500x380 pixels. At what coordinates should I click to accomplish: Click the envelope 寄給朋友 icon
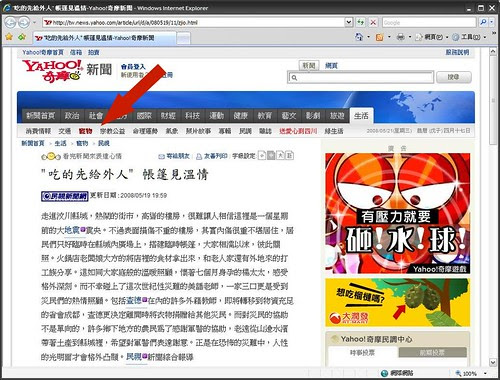(162, 156)
